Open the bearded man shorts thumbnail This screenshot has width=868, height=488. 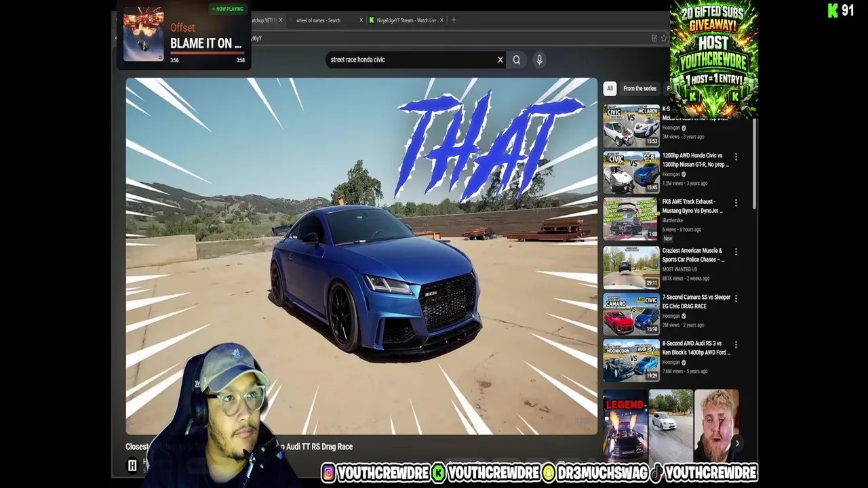(716, 426)
